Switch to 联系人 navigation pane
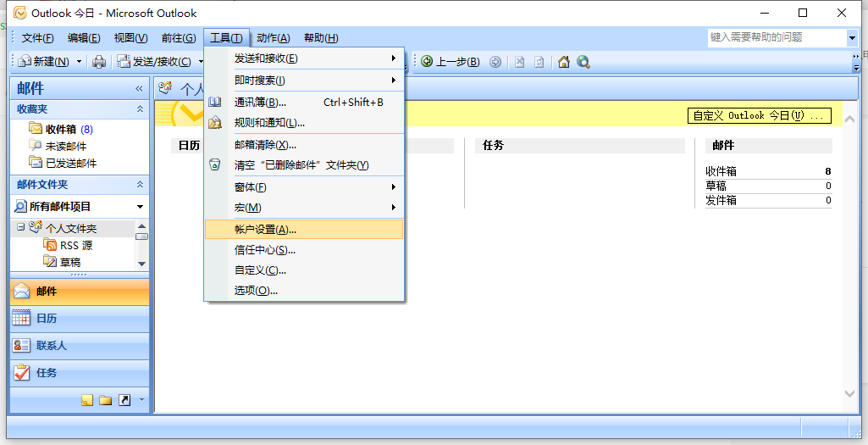Viewport: 868px width, 445px height. point(80,345)
